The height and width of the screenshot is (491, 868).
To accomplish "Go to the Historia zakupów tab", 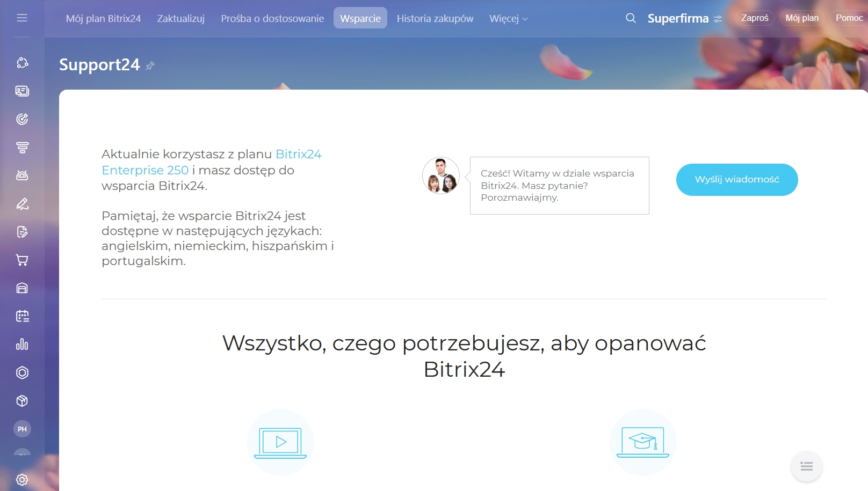I will tap(435, 19).
